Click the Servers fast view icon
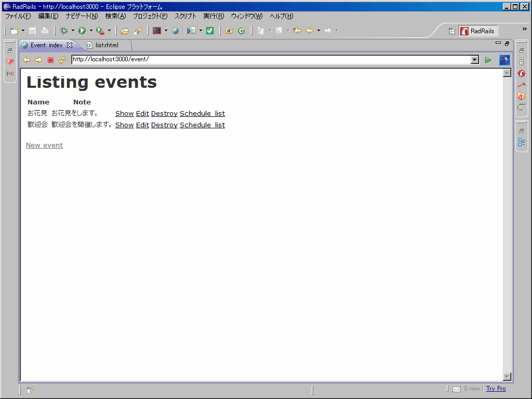Screen dimensions: 532x399 coord(522,62)
